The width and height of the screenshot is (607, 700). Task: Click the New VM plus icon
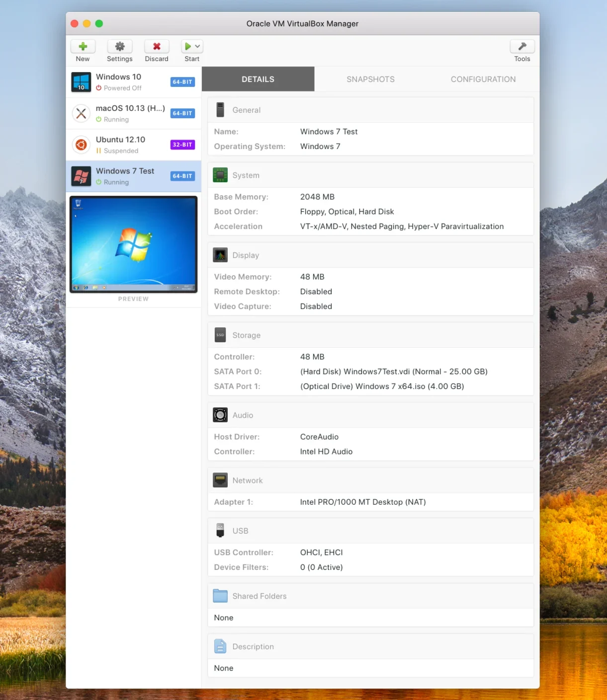point(83,46)
